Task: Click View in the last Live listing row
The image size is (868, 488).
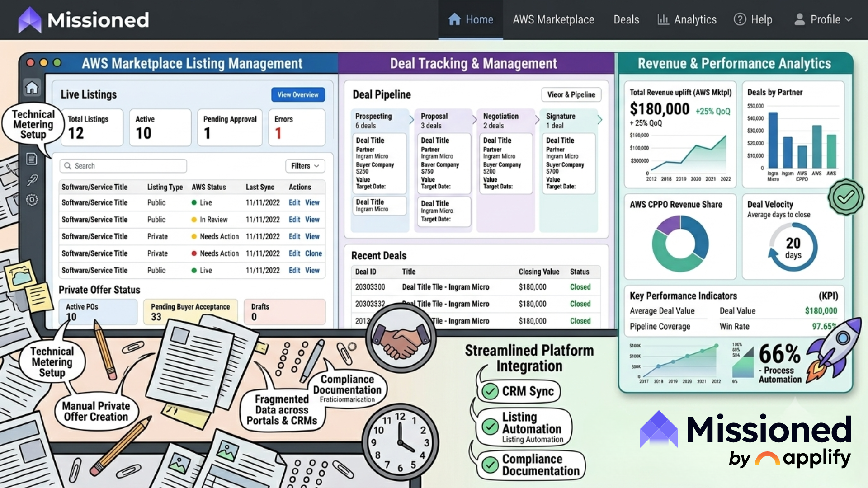Action: 312,270
